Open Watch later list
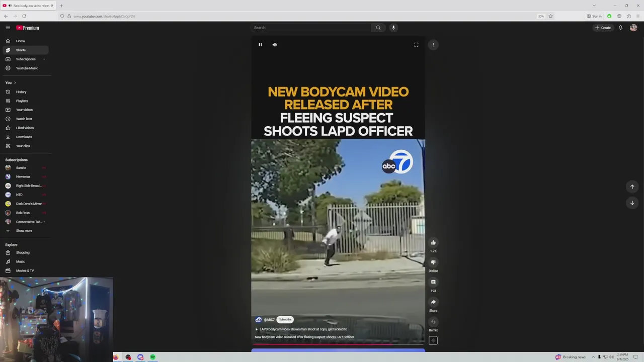 point(25,119)
